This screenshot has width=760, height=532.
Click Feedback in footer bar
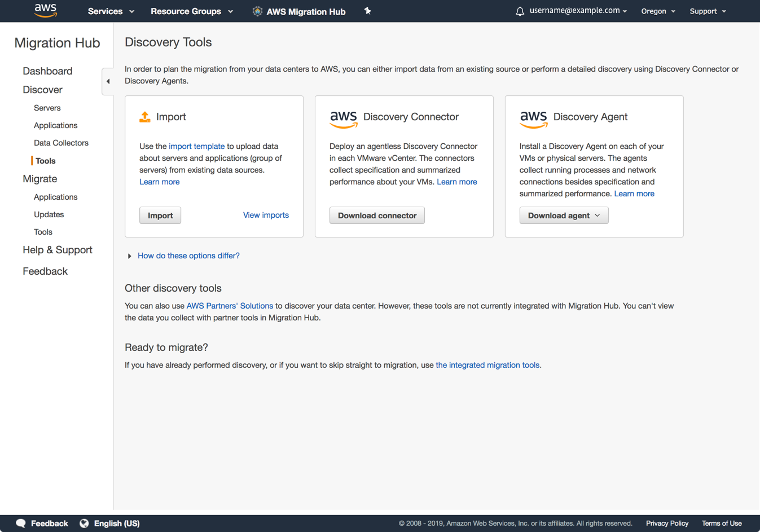pyautogui.click(x=50, y=524)
